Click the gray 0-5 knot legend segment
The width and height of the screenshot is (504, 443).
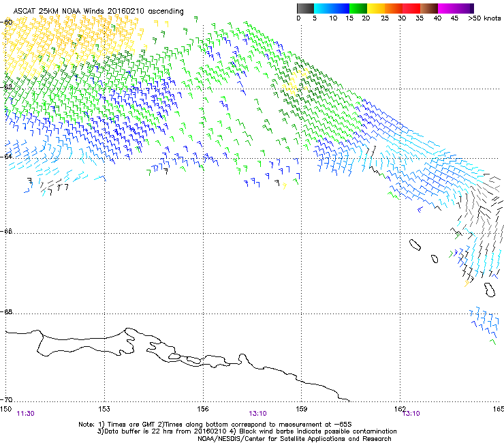(x=305, y=8)
